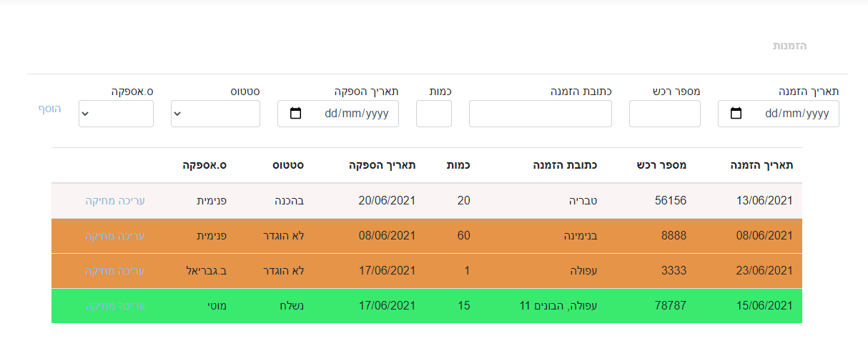Select order date 23/06/2021 cell

coord(764,271)
